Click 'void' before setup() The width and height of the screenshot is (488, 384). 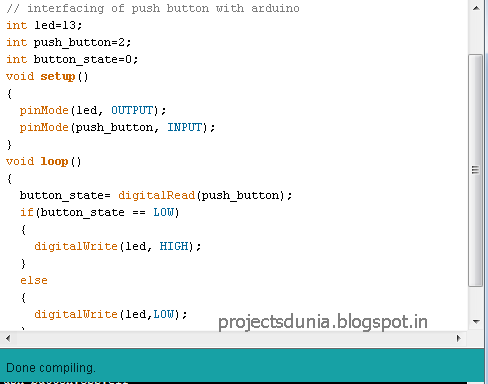tap(20, 76)
